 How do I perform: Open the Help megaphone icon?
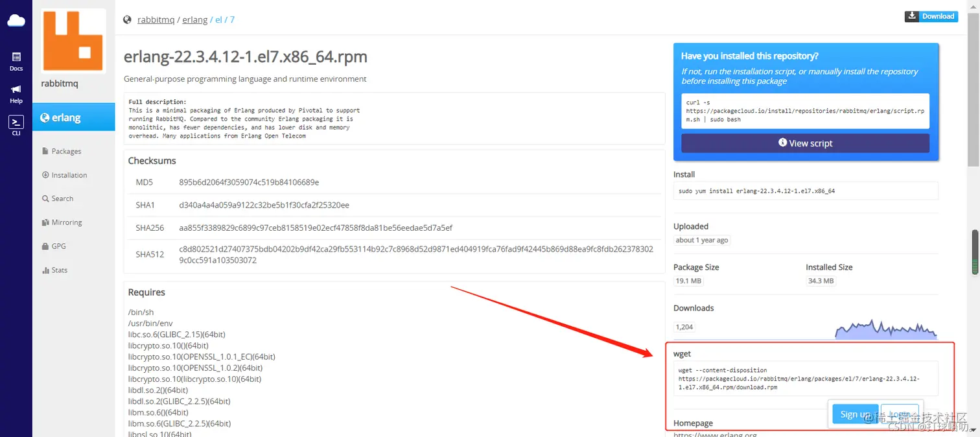click(x=16, y=94)
